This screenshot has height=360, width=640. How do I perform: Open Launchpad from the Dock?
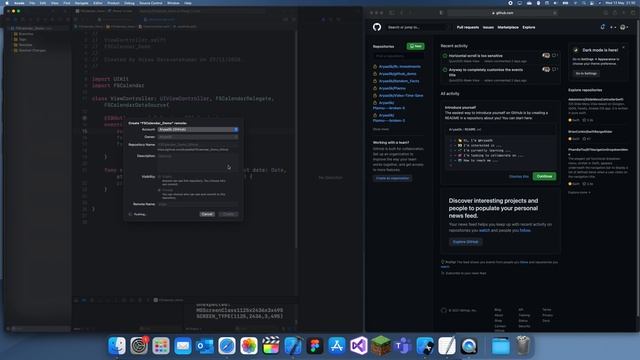click(161, 346)
